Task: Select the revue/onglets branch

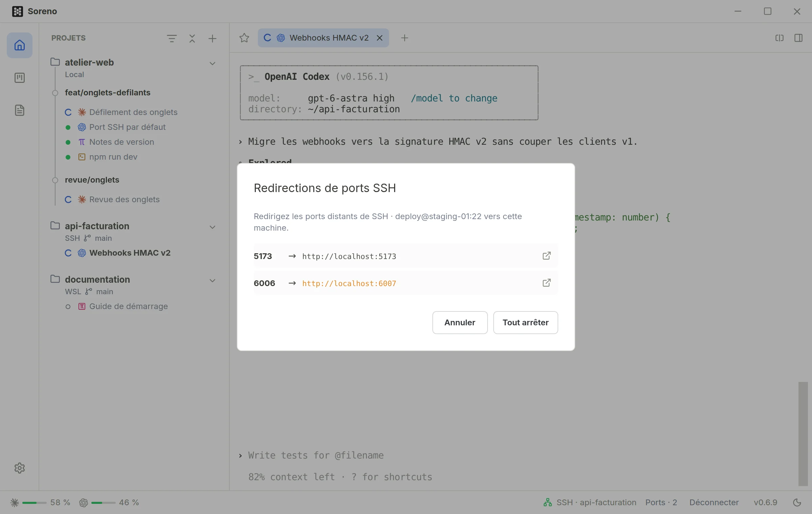Action: coord(92,180)
